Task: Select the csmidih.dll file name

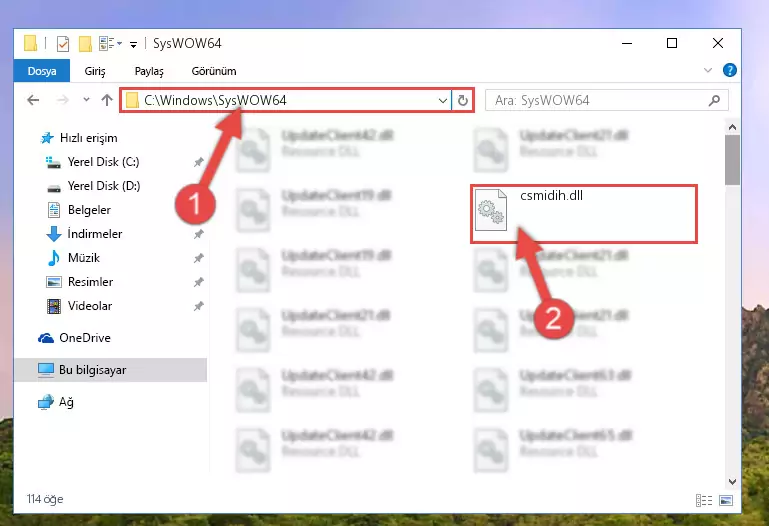Action: pyautogui.click(x=551, y=196)
